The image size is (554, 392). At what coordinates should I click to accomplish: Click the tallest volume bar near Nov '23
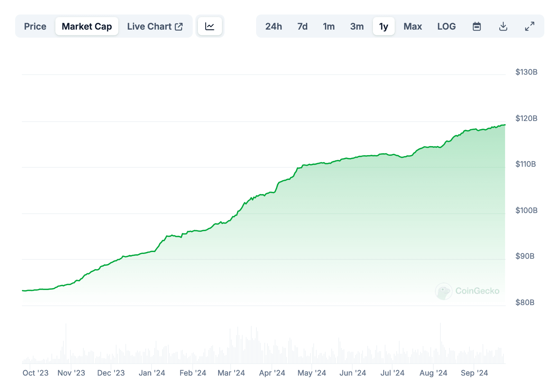(x=66, y=343)
